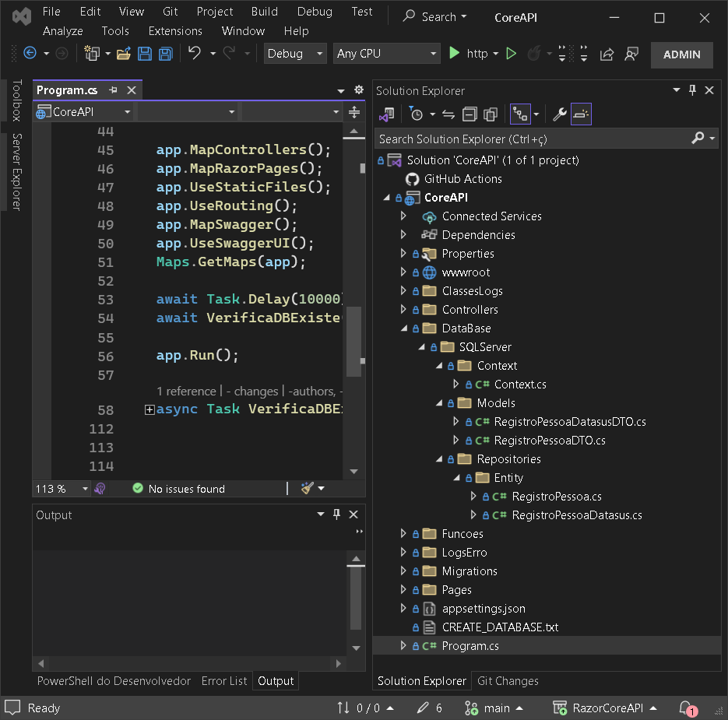Open http launch profile dropdown arrow

pyautogui.click(x=496, y=54)
